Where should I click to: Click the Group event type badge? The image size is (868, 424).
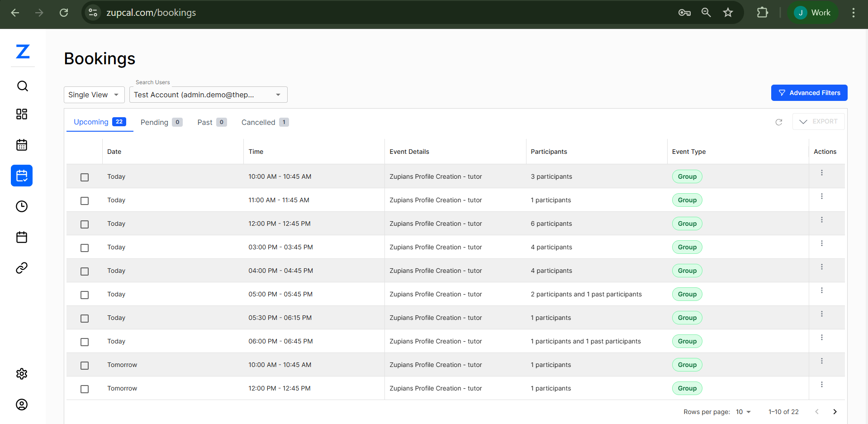coord(687,176)
